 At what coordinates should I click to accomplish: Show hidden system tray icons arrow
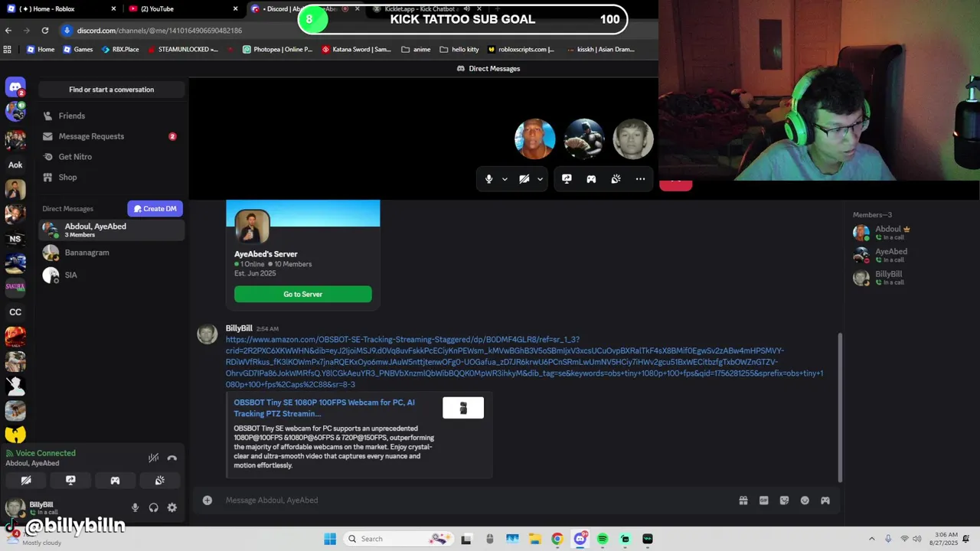pos(871,539)
